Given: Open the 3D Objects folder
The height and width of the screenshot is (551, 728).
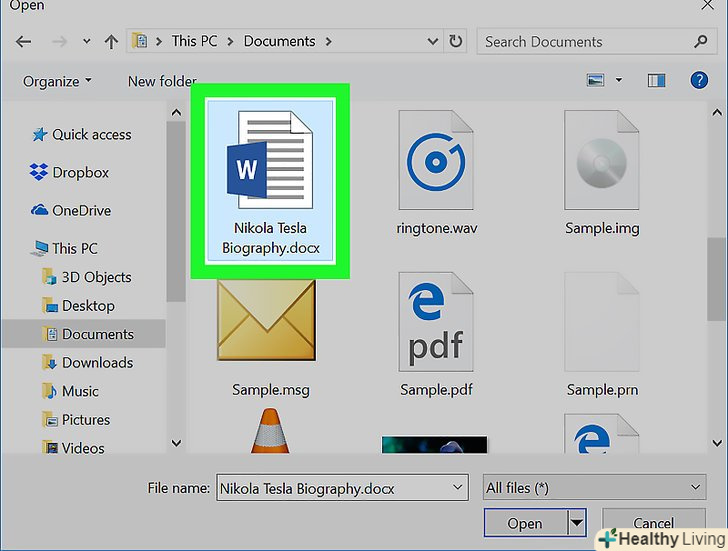Looking at the screenshot, I should click(x=87, y=277).
